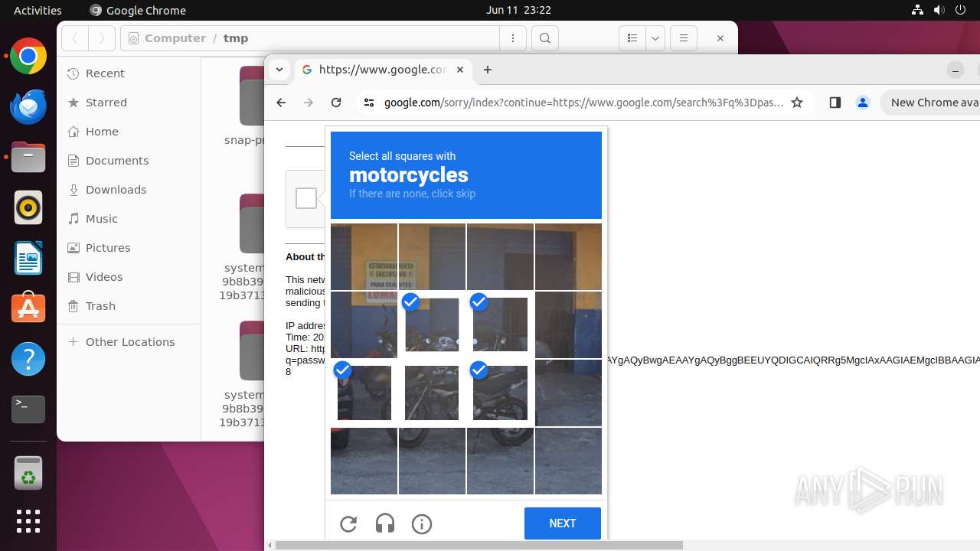Reload the Chrome page

click(335, 103)
